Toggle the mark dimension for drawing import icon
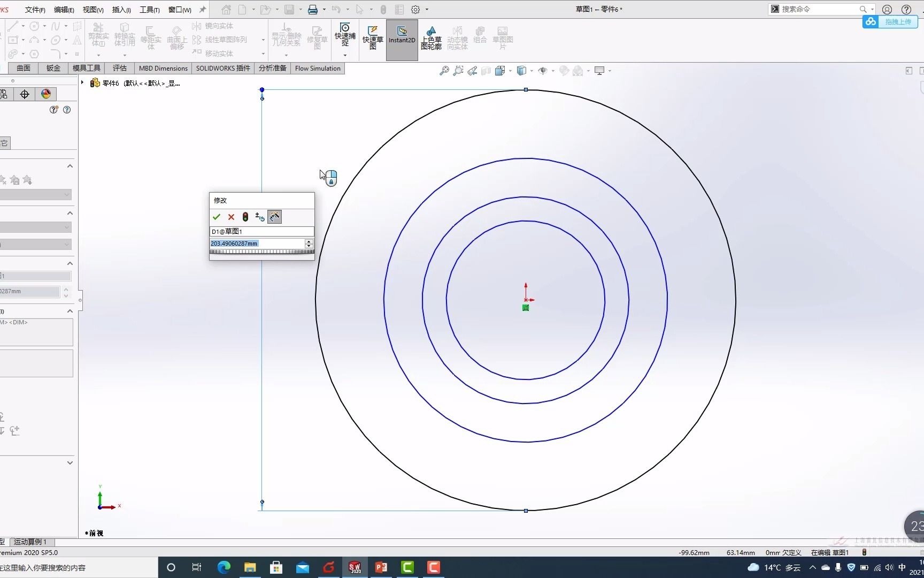 click(274, 217)
